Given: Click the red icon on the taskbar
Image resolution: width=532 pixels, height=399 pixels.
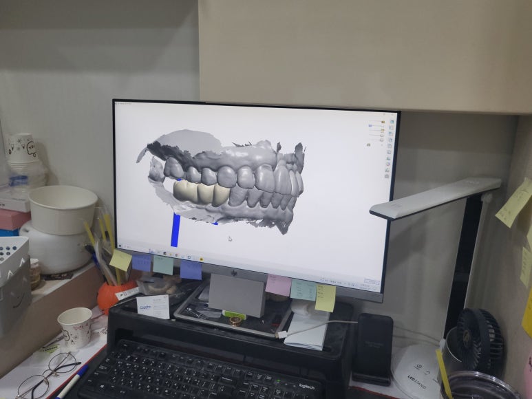Looking at the screenshot, I should (x=176, y=255).
